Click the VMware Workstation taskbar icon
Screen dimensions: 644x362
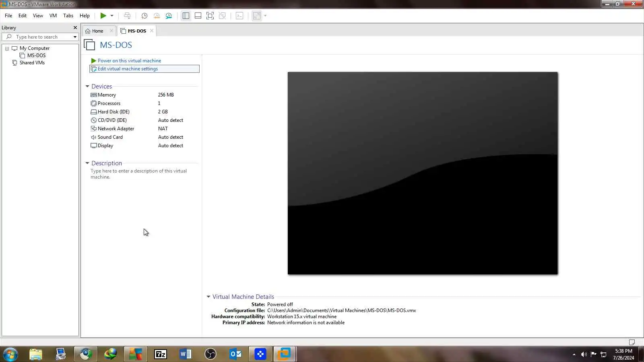pyautogui.click(x=285, y=354)
